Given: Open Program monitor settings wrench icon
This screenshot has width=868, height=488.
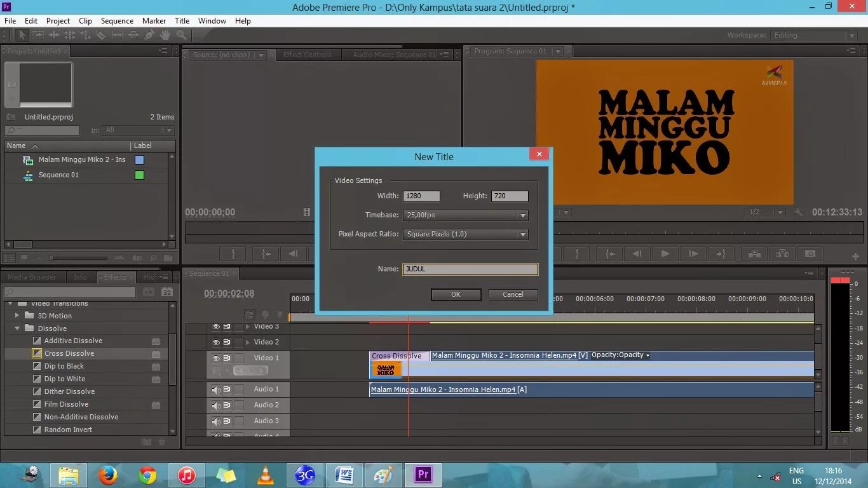Looking at the screenshot, I should pyautogui.click(x=799, y=212).
